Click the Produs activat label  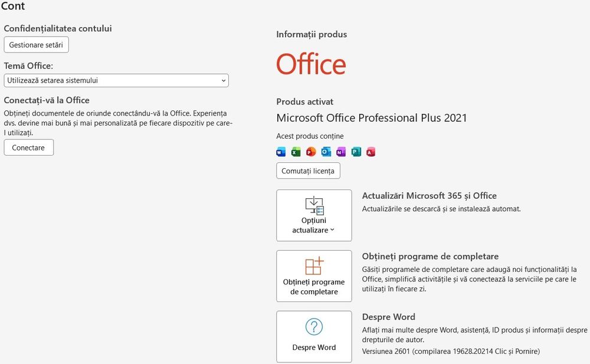click(x=305, y=102)
